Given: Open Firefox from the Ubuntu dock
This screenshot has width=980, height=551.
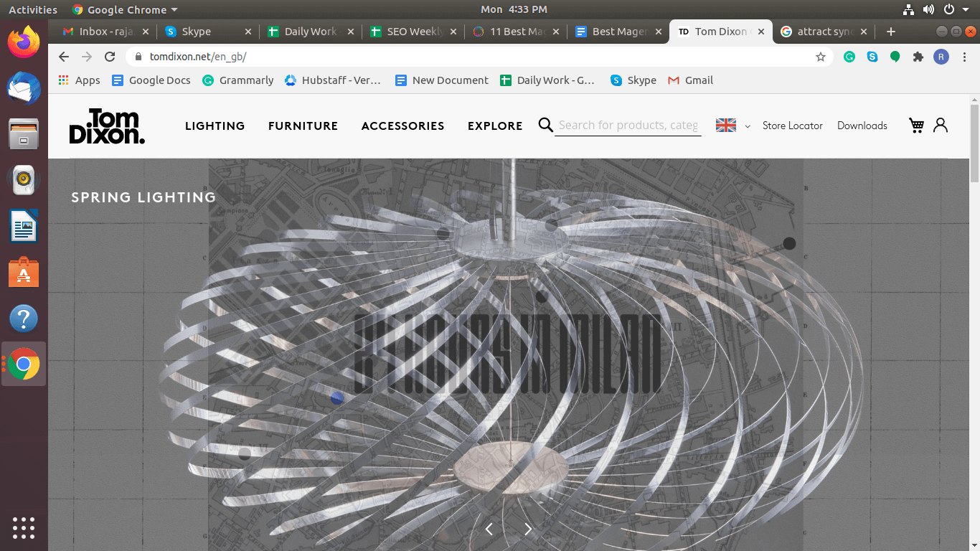Looking at the screenshot, I should tap(24, 42).
